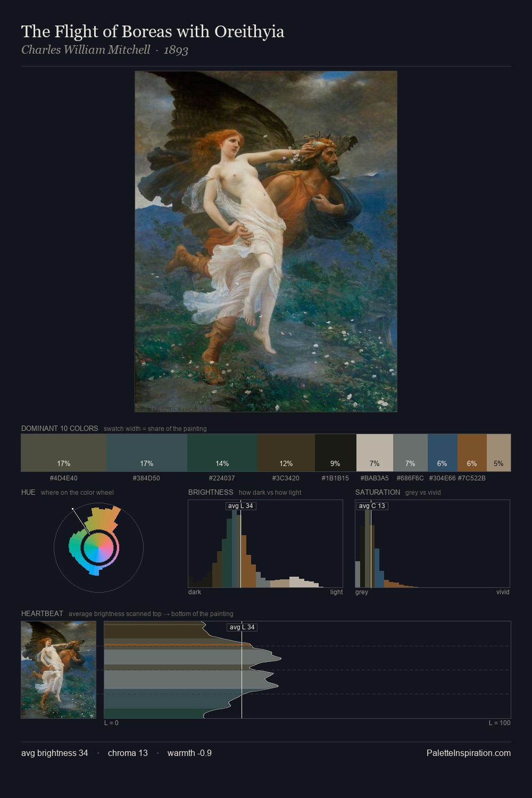This screenshot has height=798, width=532.
Task: Click the heartbeat brightness profile chart
Action: 307,670
